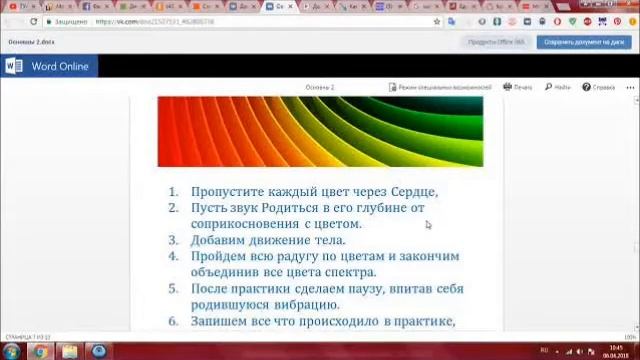Screen dimensions: 640x360
Task: Open the three-dot more options menu
Action: [630, 87]
